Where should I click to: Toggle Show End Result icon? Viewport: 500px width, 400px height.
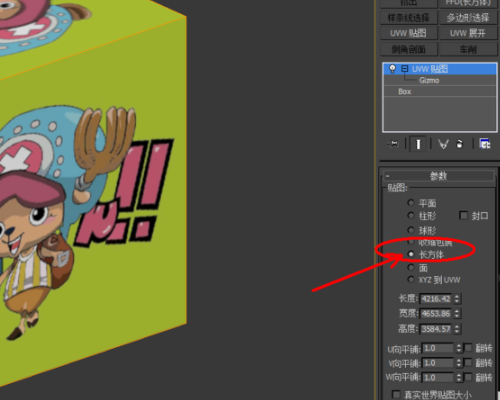tap(418, 144)
